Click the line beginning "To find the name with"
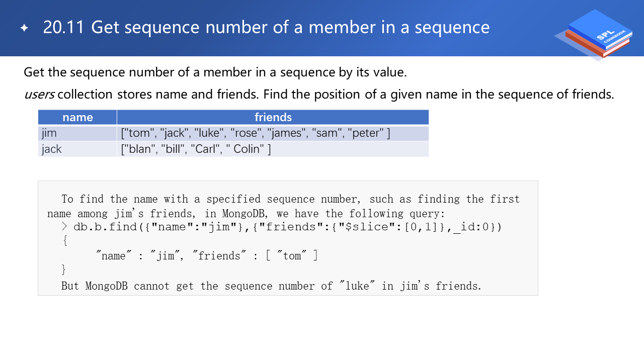 (290, 199)
